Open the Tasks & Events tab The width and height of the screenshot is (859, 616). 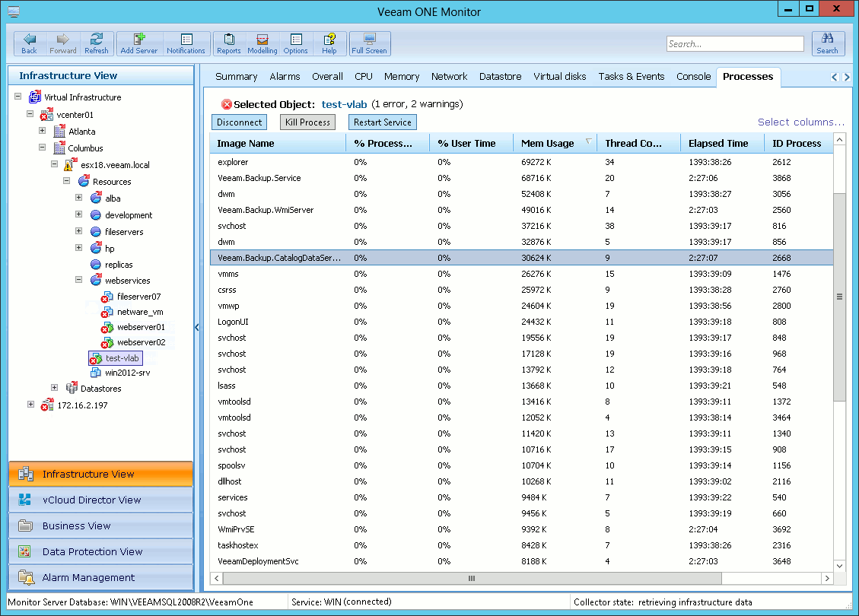coord(631,77)
